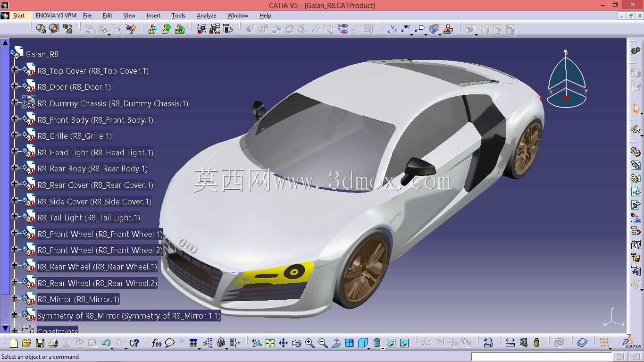Viewport: 644px width, 362px height.
Task: Expand the R8_Door tree node
Action: [x=14, y=86]
